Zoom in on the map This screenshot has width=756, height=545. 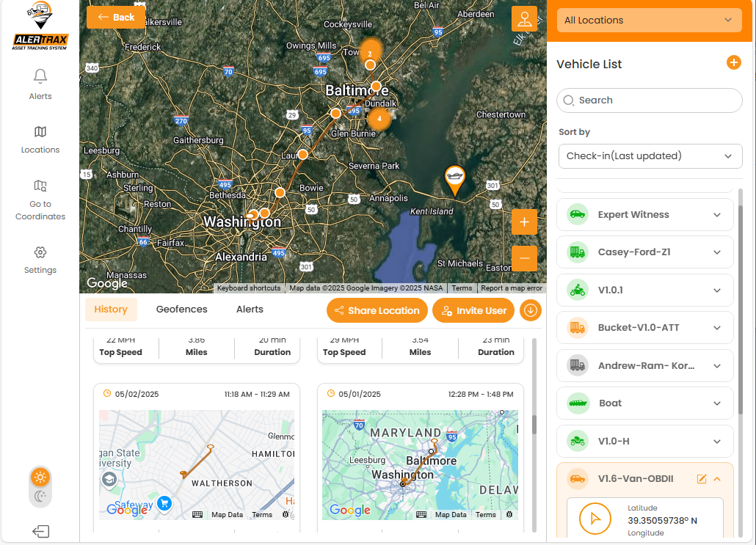524,222
